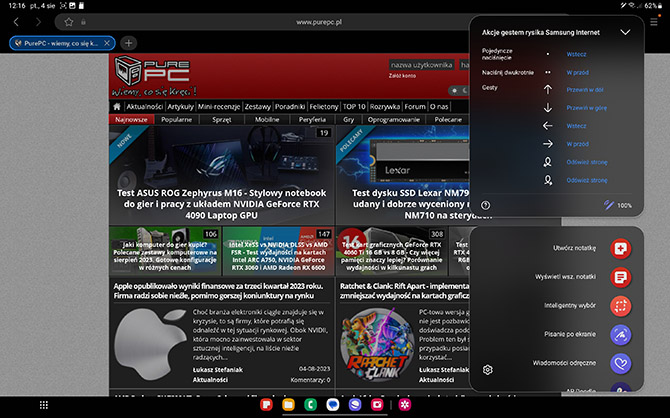Open the Zestawy menu item
Image resolution: width=670 pixels, height=418 pixels.
click(x=258, y=106)
